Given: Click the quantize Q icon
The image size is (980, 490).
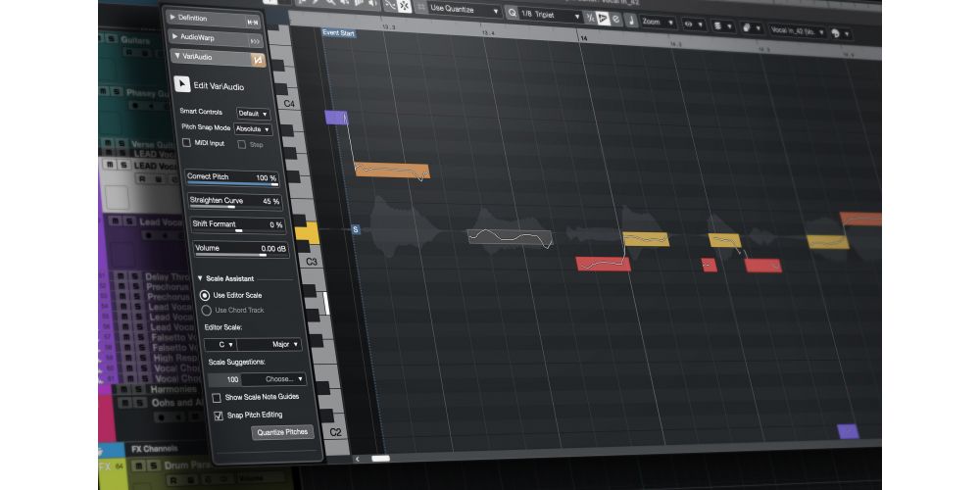Looking at the screenshot, I should (x=513, y=13).
